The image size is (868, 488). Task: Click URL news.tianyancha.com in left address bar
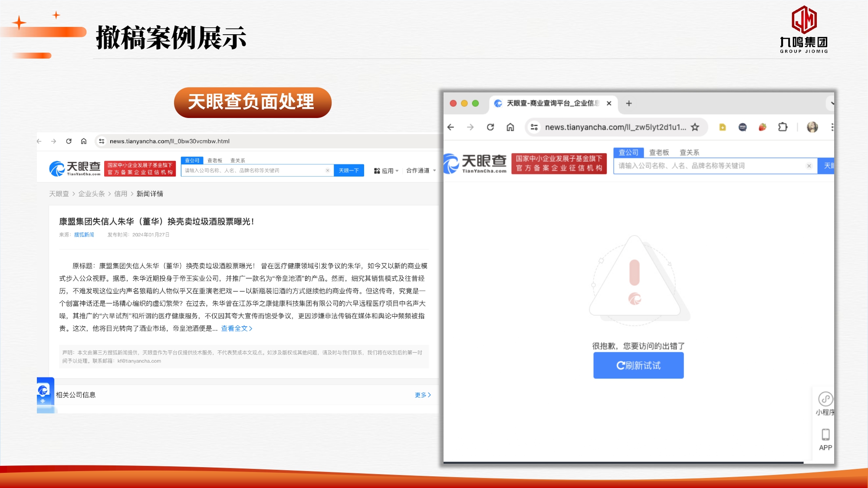tap(170, 141)
